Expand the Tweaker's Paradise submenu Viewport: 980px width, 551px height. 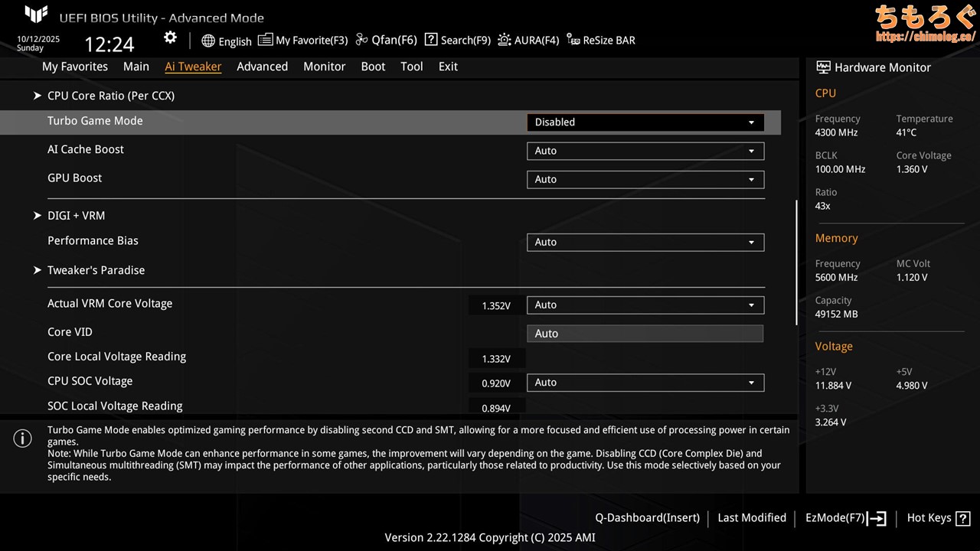pyautogui.click(x=96, y=270)
